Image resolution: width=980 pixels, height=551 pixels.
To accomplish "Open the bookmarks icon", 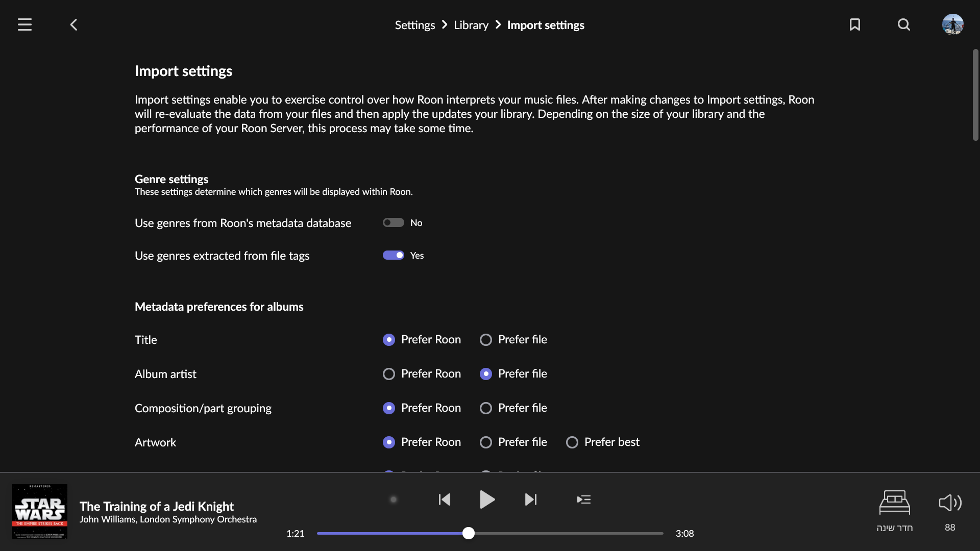I will point(855,24).
